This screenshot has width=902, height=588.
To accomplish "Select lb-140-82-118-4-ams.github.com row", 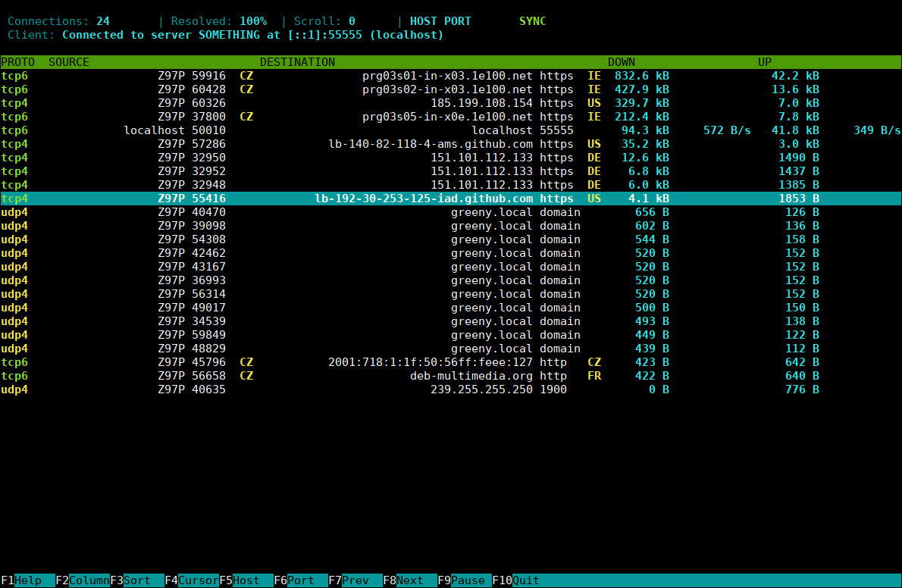I will point(451,144).
